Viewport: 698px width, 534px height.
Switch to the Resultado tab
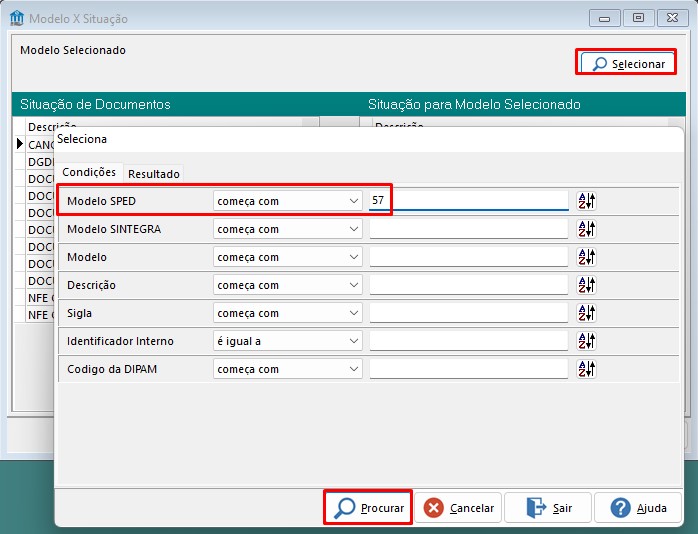[x=154, y=174]
